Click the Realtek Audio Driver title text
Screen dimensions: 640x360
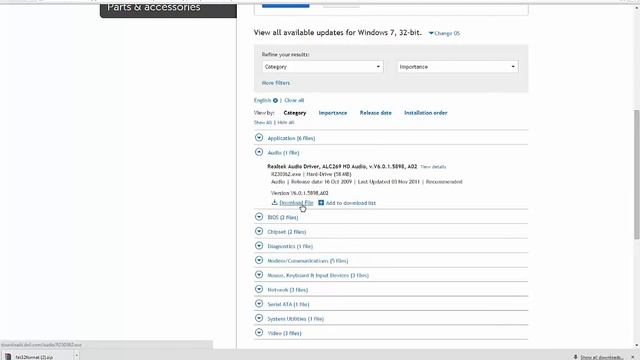(x=342, y=167)
